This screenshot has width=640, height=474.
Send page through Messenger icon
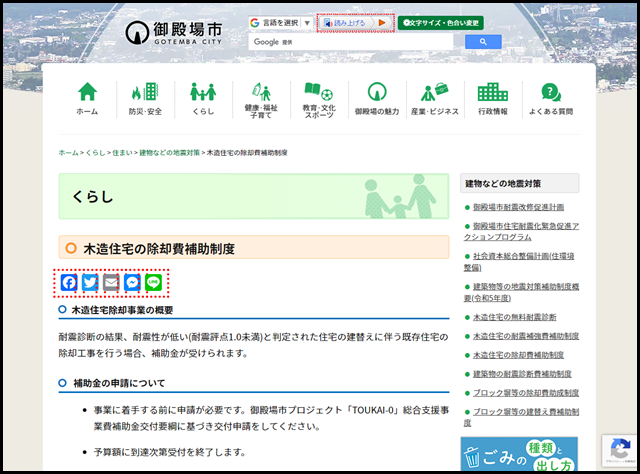[x=132, y=282]
